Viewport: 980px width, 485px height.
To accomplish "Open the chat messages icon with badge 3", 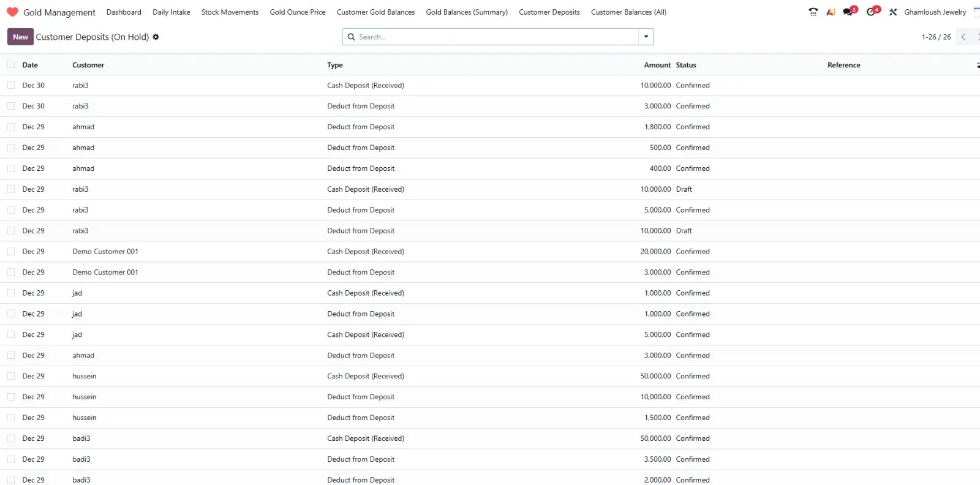I will click(x=848, y=12).
